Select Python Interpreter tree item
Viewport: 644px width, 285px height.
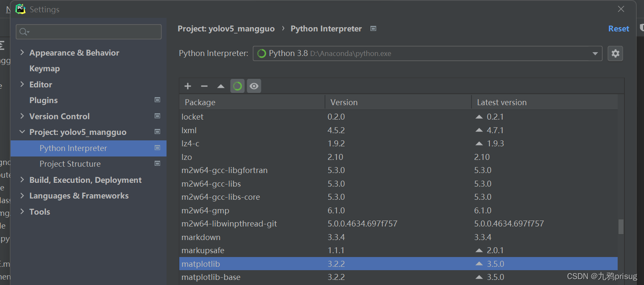tap(88, 148)
